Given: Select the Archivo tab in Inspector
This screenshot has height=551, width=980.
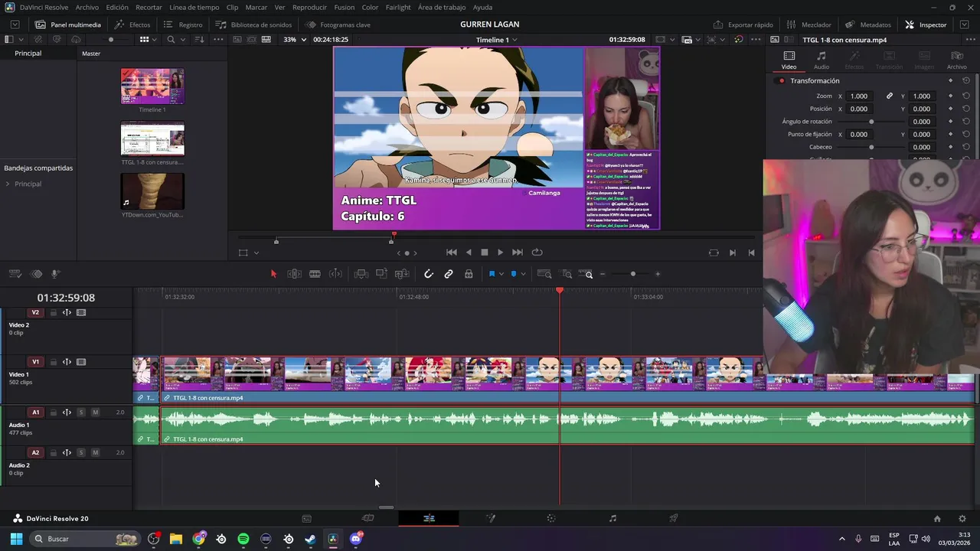Looking at the screenshot, I should click(x=956, y=60).
